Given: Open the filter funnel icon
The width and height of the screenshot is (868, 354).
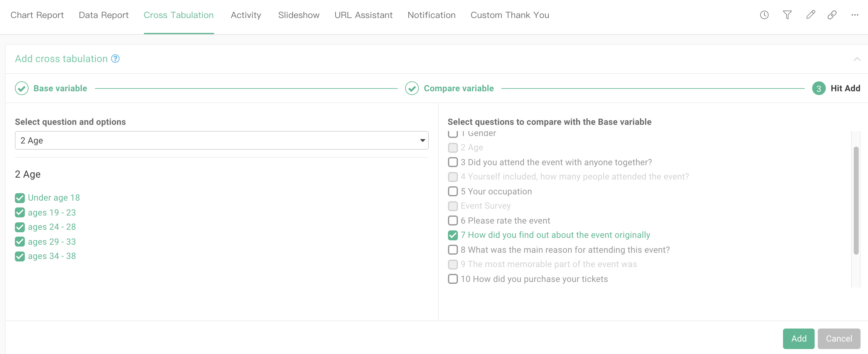Looking at the screenshot, I should (x=787, y=15).
